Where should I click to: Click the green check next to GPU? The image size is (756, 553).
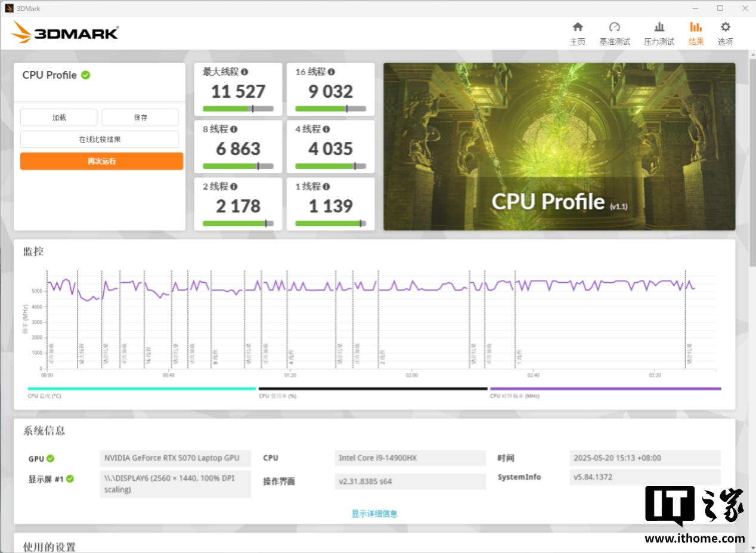[51, 458]
